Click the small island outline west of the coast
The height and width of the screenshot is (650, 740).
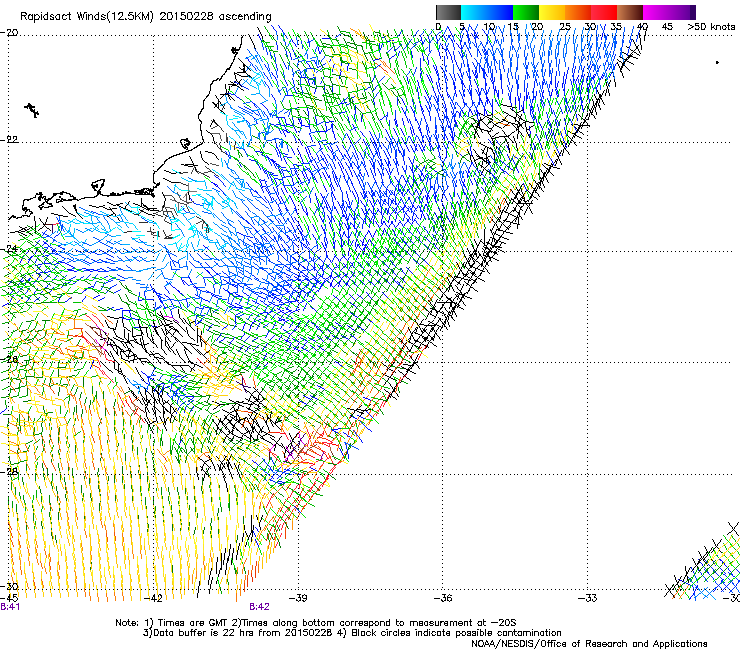(32, 110)
